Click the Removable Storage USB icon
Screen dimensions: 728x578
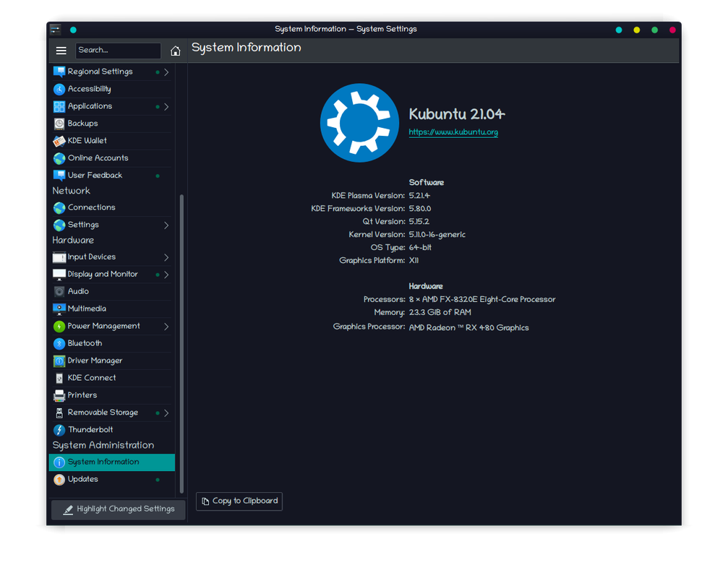59,413
